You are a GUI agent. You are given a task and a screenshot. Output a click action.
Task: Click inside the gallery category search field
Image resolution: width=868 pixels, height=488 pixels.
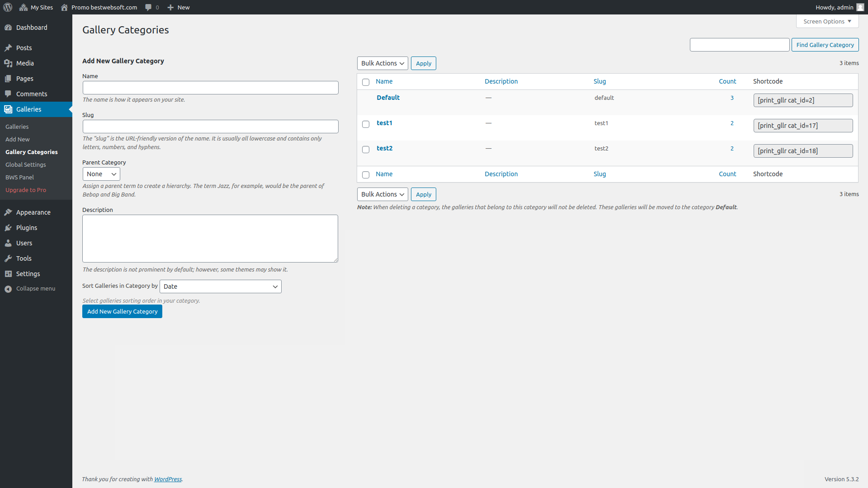tap(740, 45)
